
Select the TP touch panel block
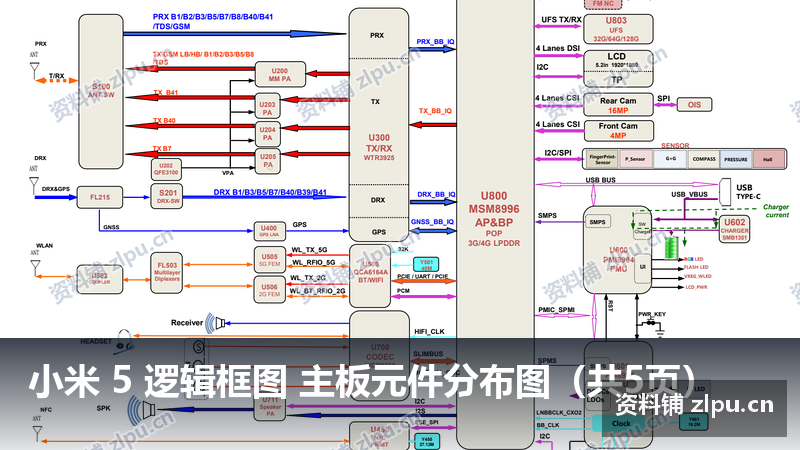pyautogui.click(x=618, y=79)
